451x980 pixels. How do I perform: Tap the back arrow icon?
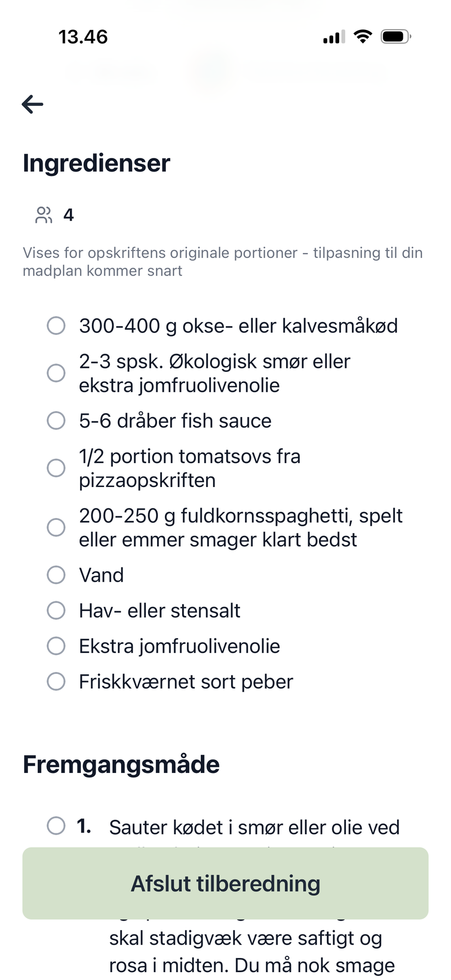pos(32,104)
